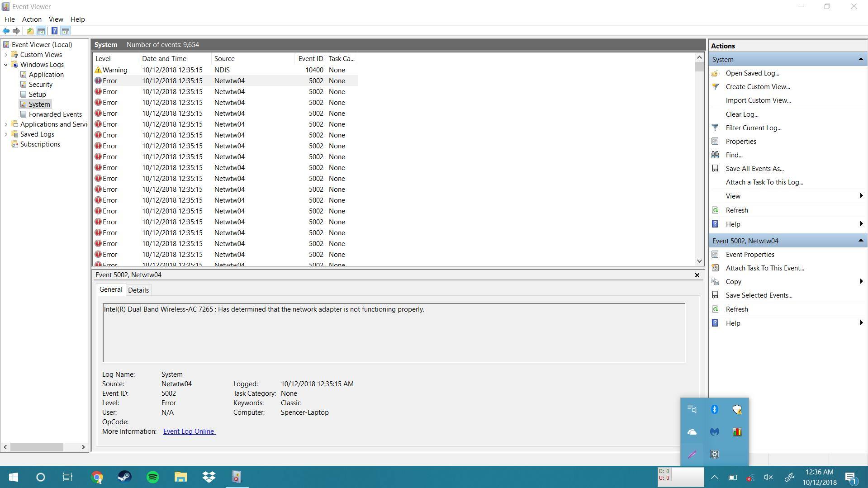
Task: Click the Copy icon under Event 5002 actions
Action: point(715,281)
